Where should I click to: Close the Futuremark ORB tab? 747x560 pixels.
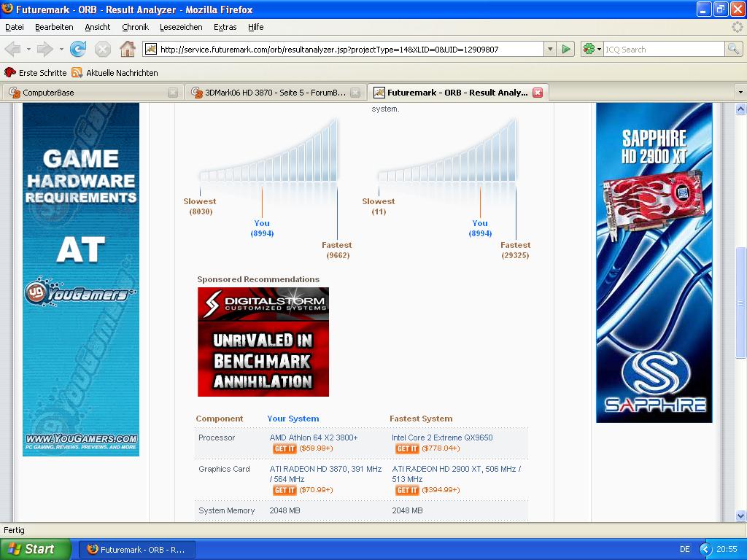pyautogui.click(x=538, y=93)
